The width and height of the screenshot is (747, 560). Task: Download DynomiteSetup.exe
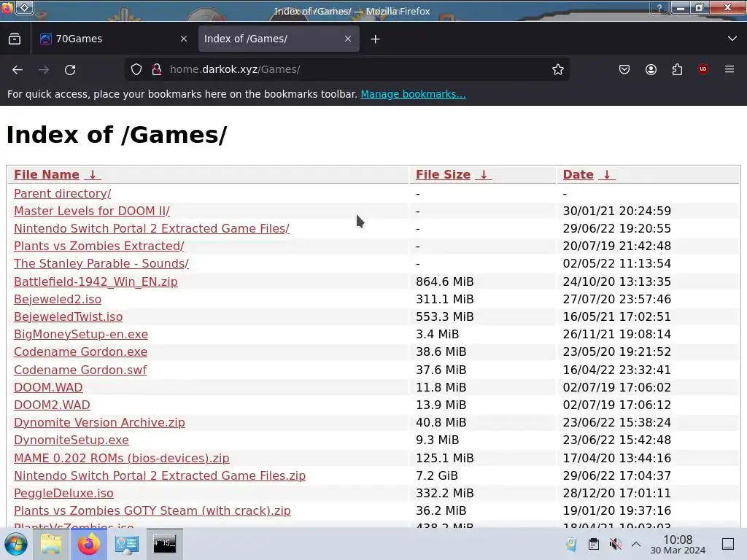click(71, 440)
